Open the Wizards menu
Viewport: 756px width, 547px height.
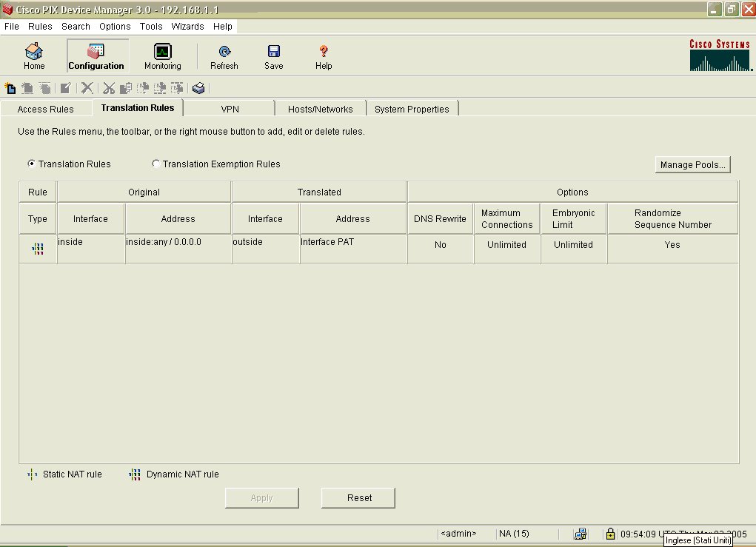coord(187,27)
